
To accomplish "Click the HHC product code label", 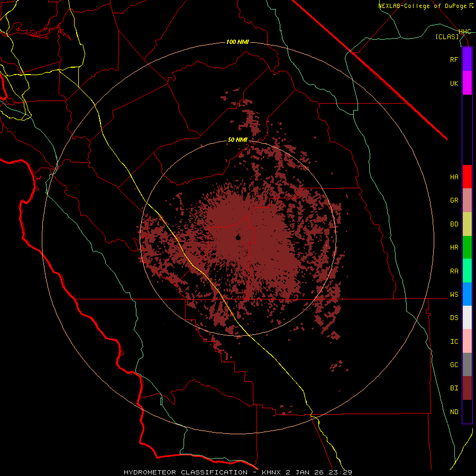I will click(x=464, y=32).
